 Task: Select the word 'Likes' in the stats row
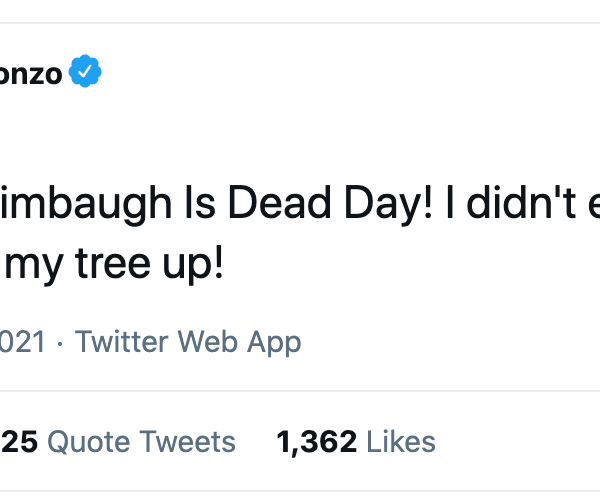[x=401, y=441]
